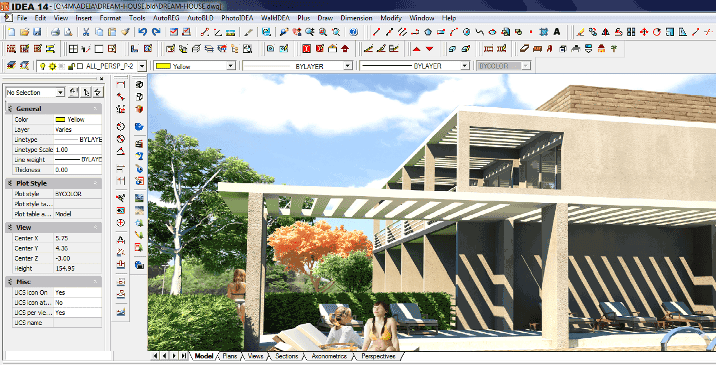Collapse the Misc properties section
This screenshot has width=716, height=365.
(95, 282)
